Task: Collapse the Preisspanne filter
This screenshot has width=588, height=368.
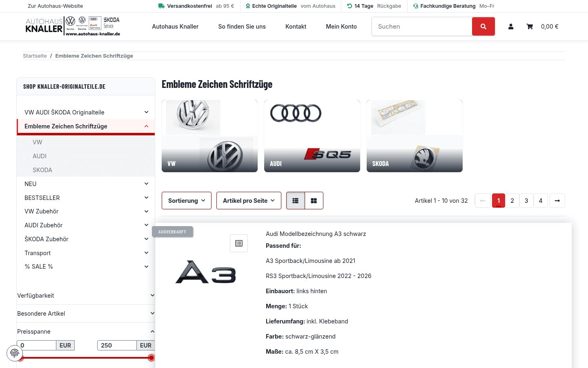Action: point(86,332)
